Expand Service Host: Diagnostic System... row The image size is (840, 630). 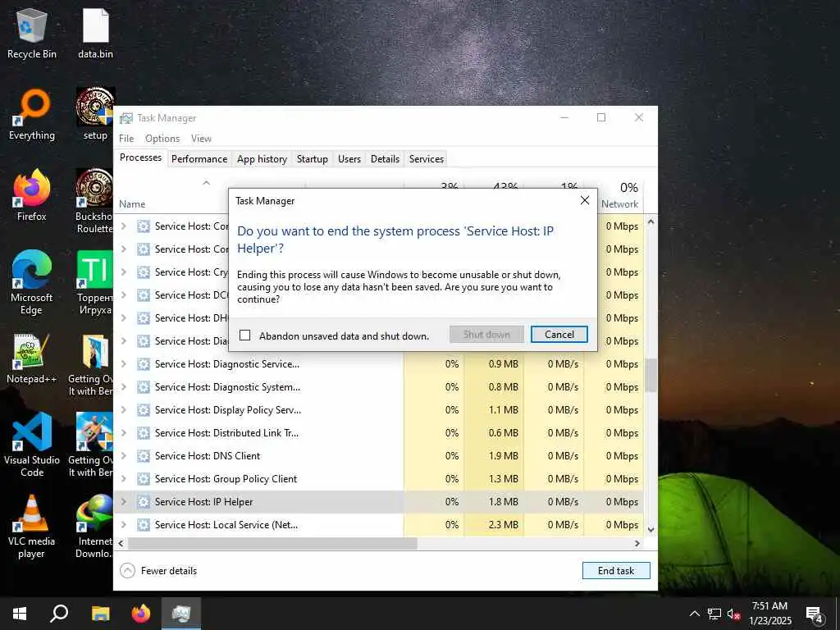(124, 386)
